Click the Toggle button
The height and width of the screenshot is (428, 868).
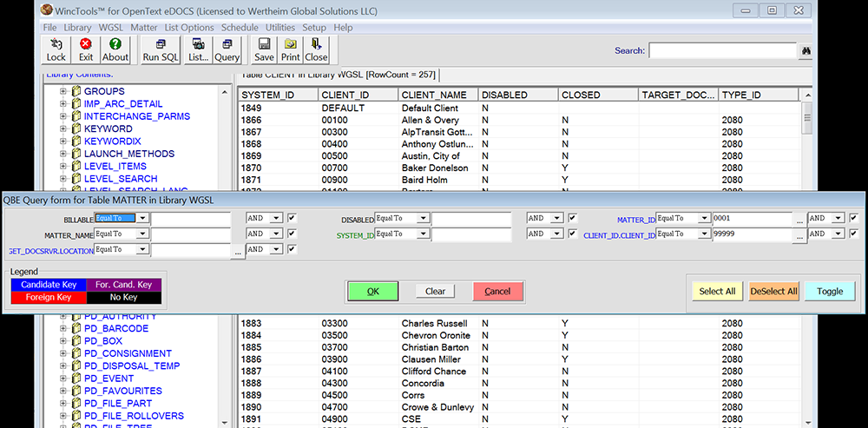coord(829,291)
